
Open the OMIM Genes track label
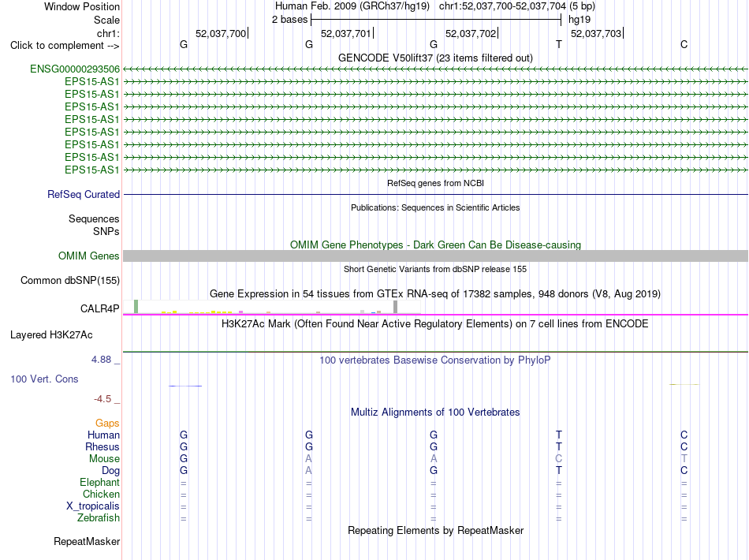tap(88, 256)
